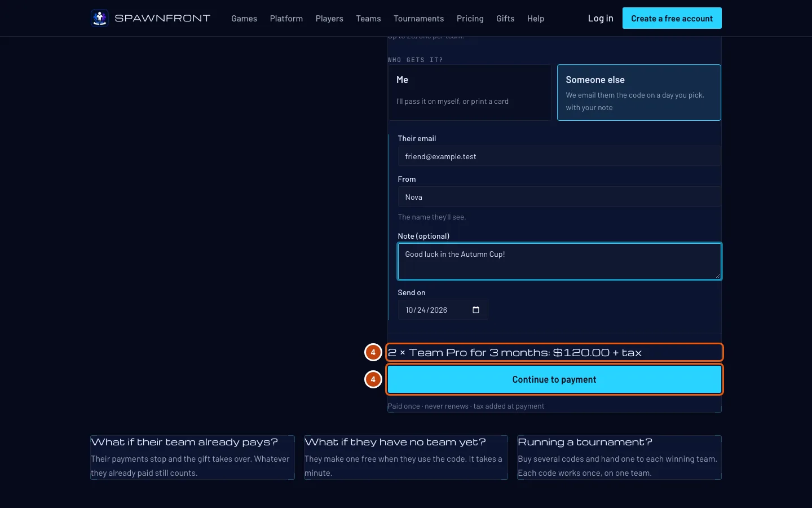Choose the "Someone else" recipient option
Viewport: 812px width, 508px height.
639,93
